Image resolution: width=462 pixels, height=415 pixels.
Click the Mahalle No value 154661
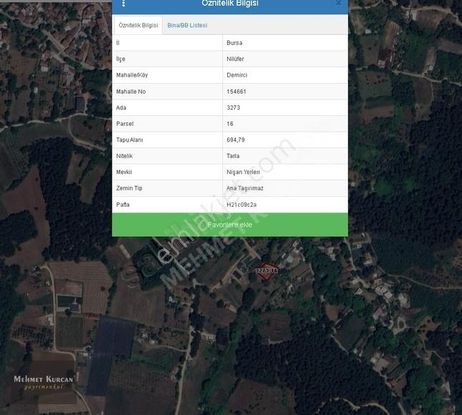tap(236, 91)
